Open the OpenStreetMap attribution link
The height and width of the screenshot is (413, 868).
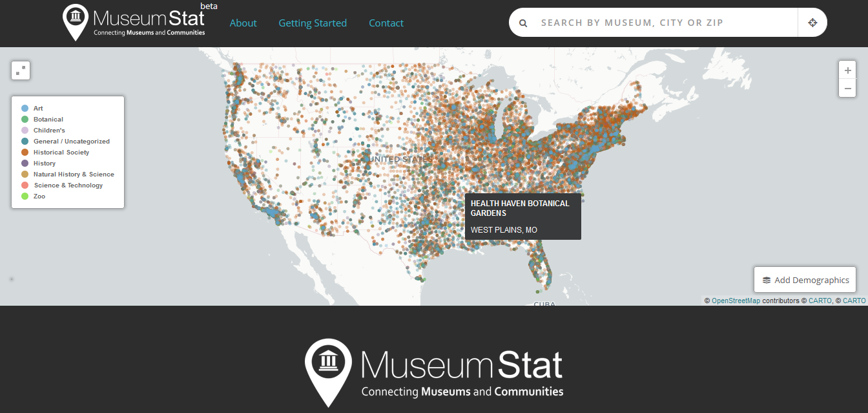tap(736, 301)
